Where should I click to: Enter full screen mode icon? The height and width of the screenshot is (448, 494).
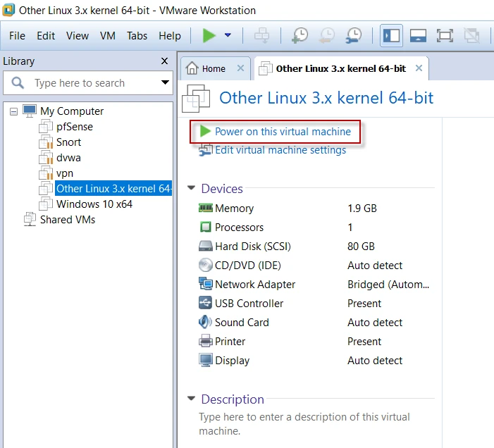click(445, 35)
